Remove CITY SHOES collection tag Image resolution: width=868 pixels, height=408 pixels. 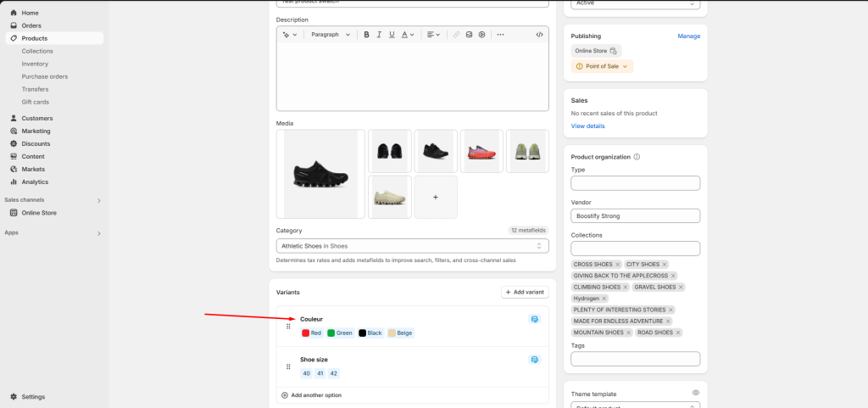[665, 265]
